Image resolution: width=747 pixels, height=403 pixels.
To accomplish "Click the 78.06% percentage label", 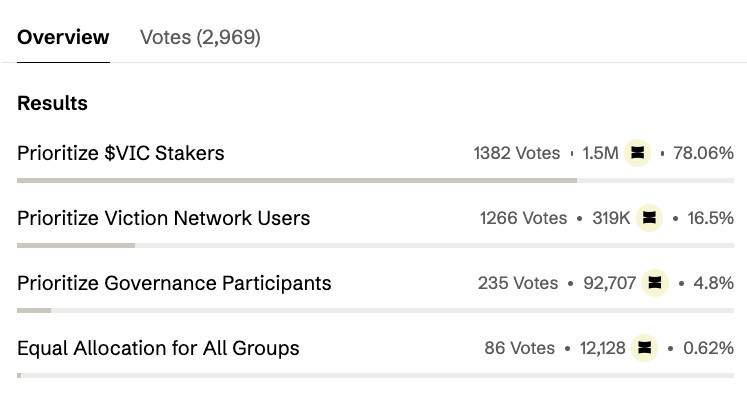I will pos(703,153).
